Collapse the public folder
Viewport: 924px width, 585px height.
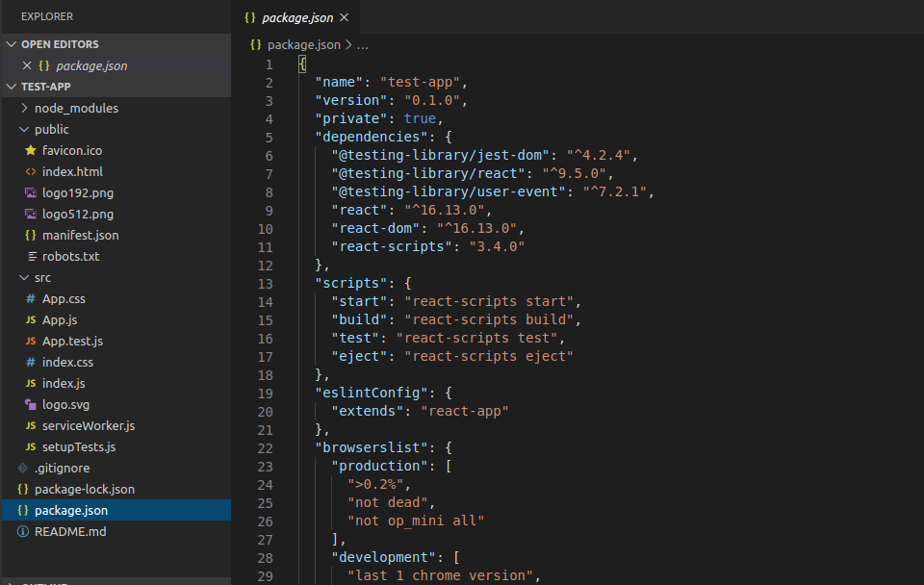click(51, 129)
